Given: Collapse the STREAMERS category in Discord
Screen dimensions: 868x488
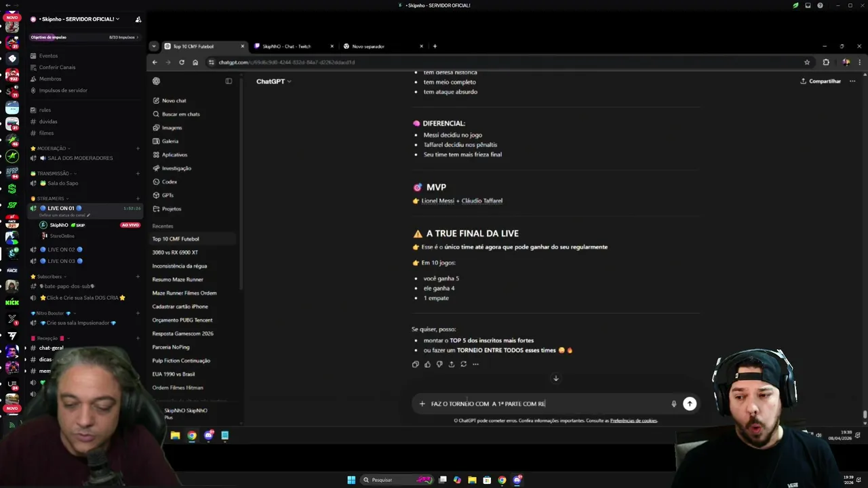Looking at the screenshot, I should click(50, 199).
